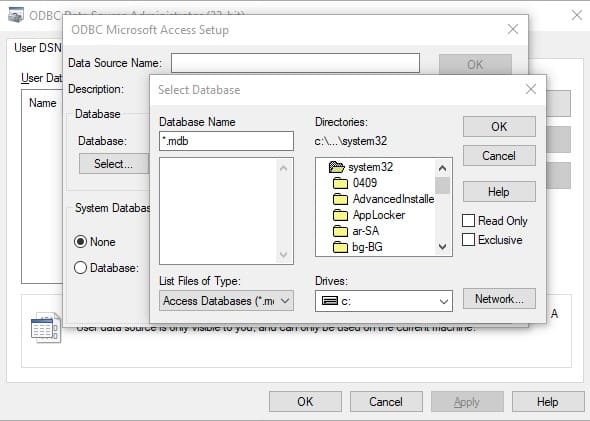Screen dimensions: 590x421
Task: Tick the Exclusive checkbox
Action: pos(468,240)
